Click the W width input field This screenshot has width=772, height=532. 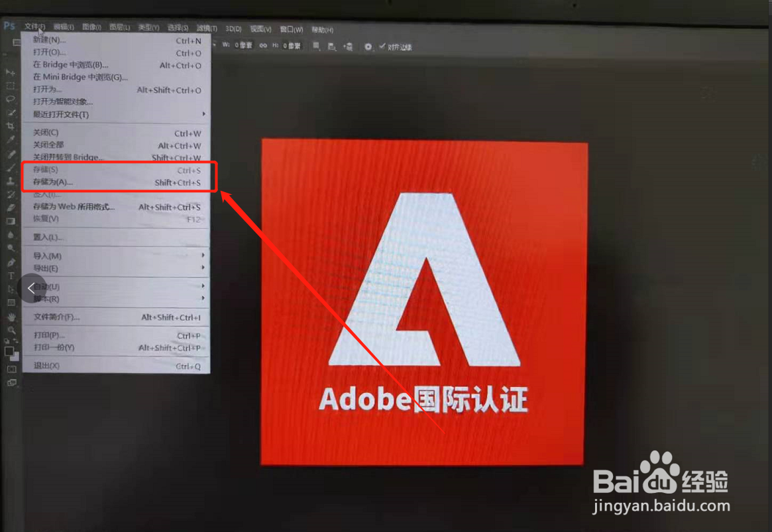pos(243,45)
